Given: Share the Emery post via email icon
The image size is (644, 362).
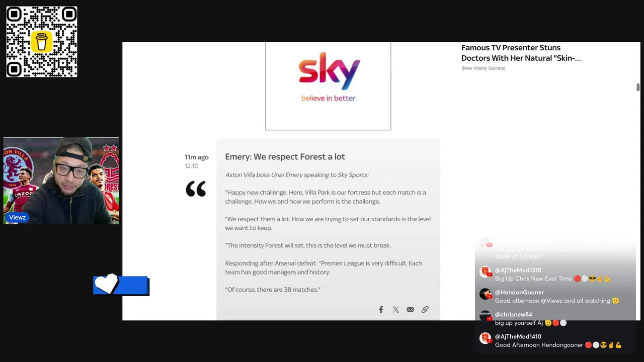Looking at the screenshot, I should [x=410, y=310].
